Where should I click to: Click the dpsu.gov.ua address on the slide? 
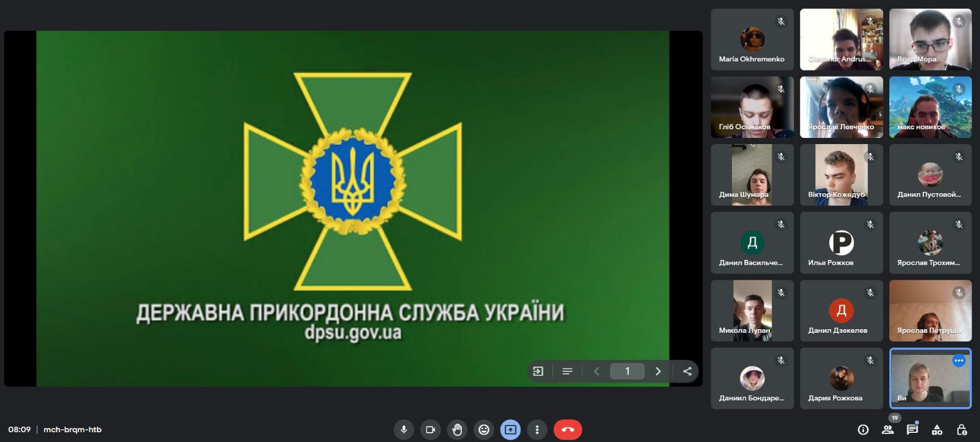tap(353, 332)
